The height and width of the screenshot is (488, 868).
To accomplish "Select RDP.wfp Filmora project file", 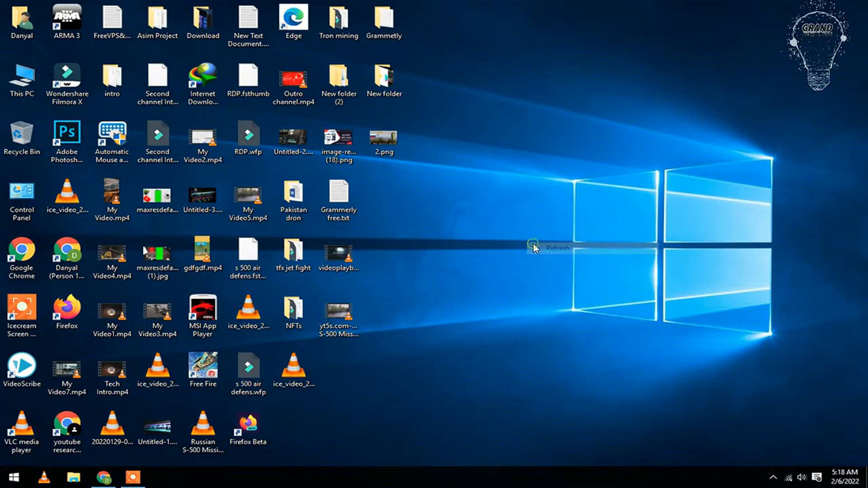I will [248, 138].
